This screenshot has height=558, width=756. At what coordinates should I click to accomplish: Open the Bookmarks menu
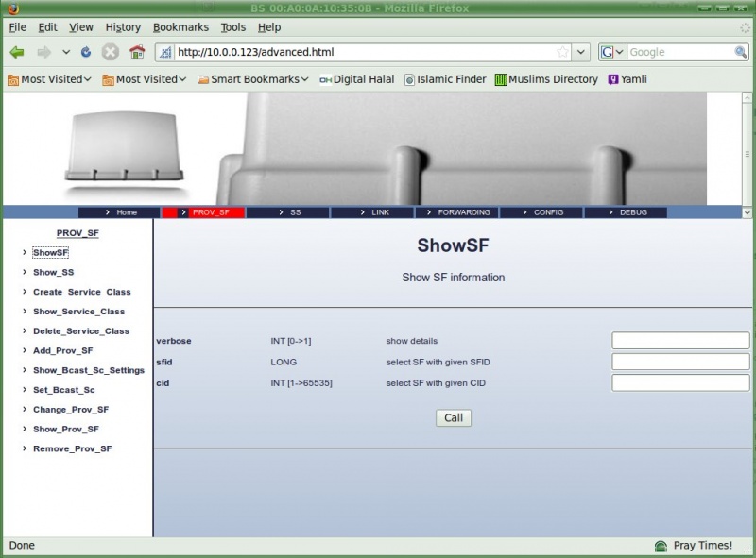pos(180,27)
